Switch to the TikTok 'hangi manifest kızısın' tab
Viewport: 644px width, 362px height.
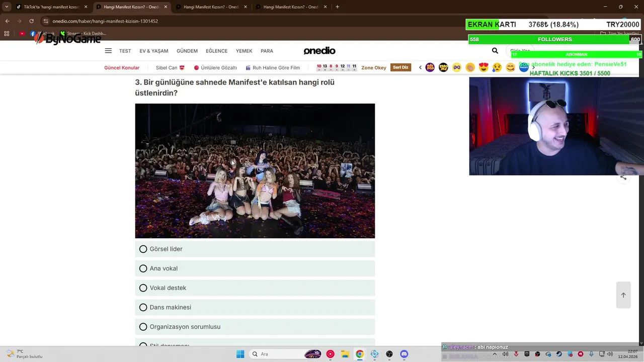pos(51,7)
